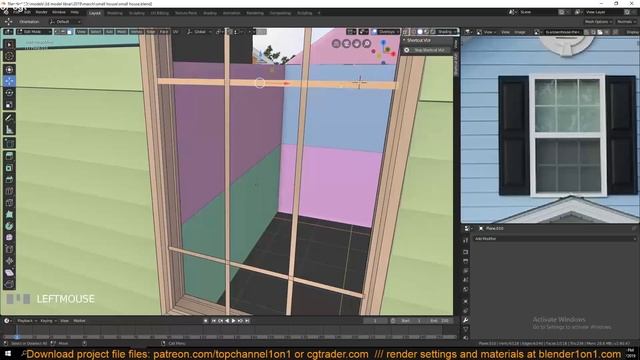Collapse the Shortcut VUr panel
The width and height of the screenshot is (640, 360).
(404, 40)
